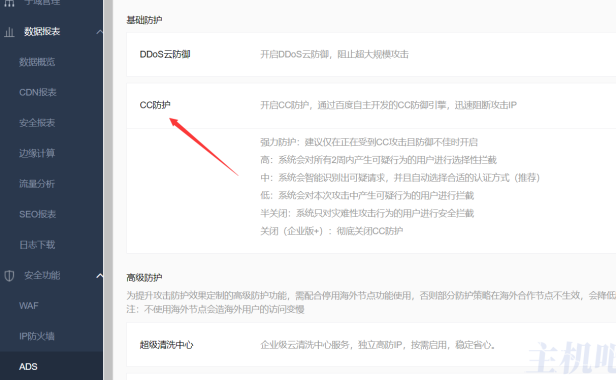Click the 为提升攻击防护效果 description line
The image size is (616, 380).
371,296
